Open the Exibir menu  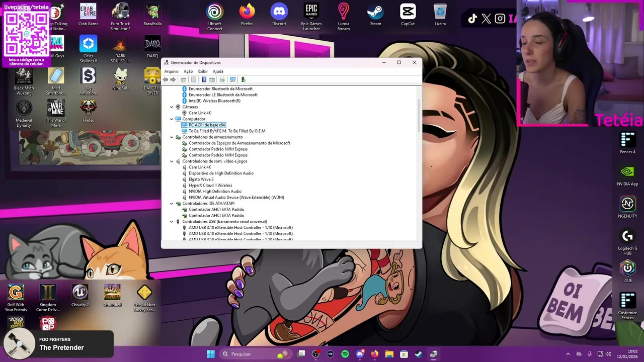(x=203, y=71)
